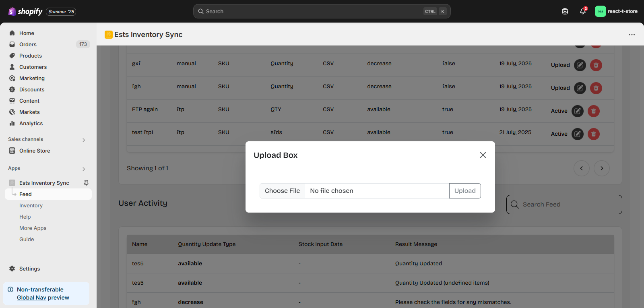The width and height of the screenshot is (644, 308).
Task: Edit the gxf feed row
Action: coord(580,65)
